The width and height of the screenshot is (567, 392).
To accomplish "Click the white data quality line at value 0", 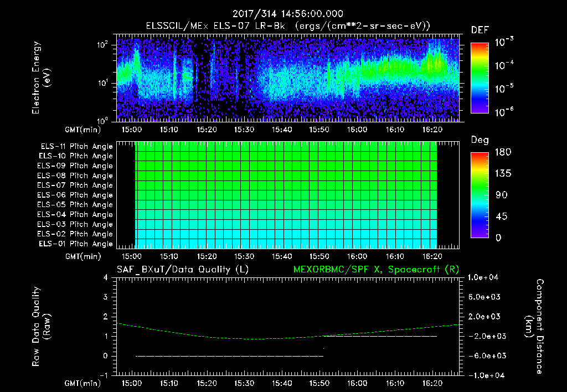I will 230,356.
